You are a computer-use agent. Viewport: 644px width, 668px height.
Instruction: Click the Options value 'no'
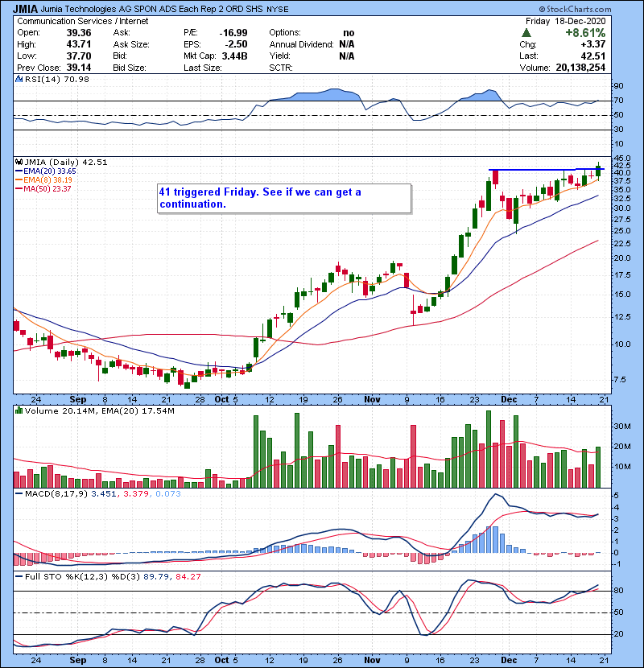[349, 33]
